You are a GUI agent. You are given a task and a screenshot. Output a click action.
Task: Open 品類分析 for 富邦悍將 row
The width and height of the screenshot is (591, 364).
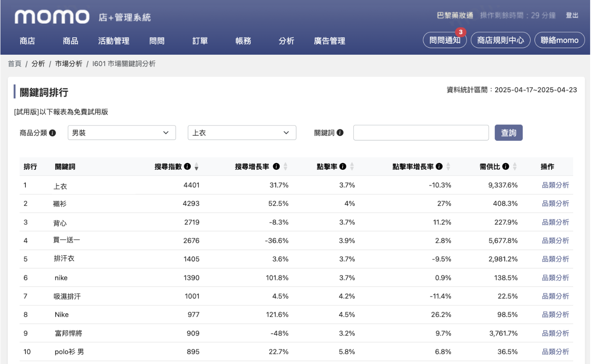pyautogui.click(x=556, y=333)
